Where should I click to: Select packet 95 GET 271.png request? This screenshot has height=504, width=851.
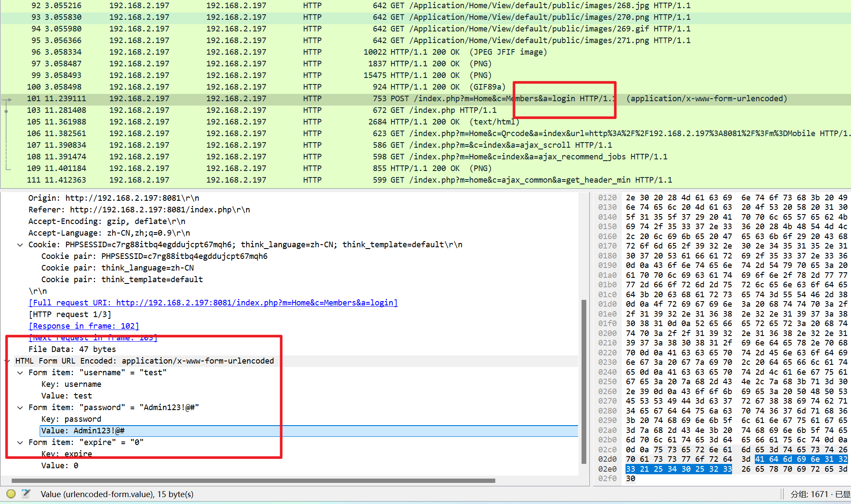[x=425, y=40]
